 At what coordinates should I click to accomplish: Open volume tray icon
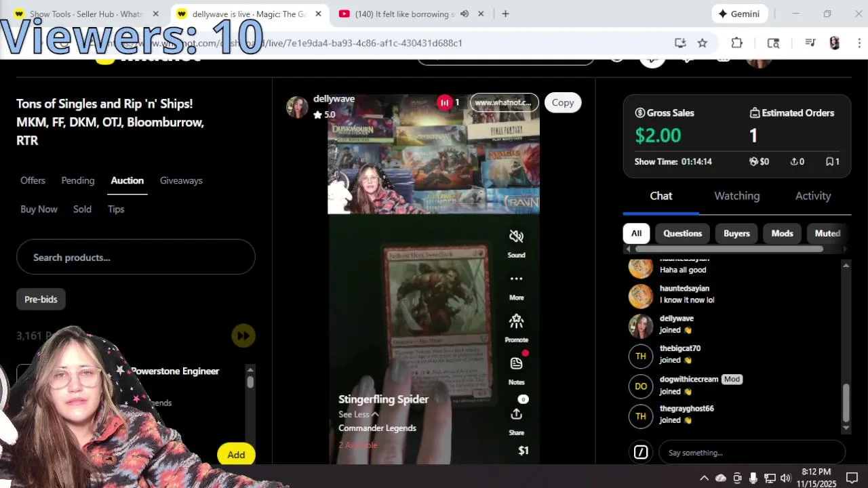click(x=786, y=478)
